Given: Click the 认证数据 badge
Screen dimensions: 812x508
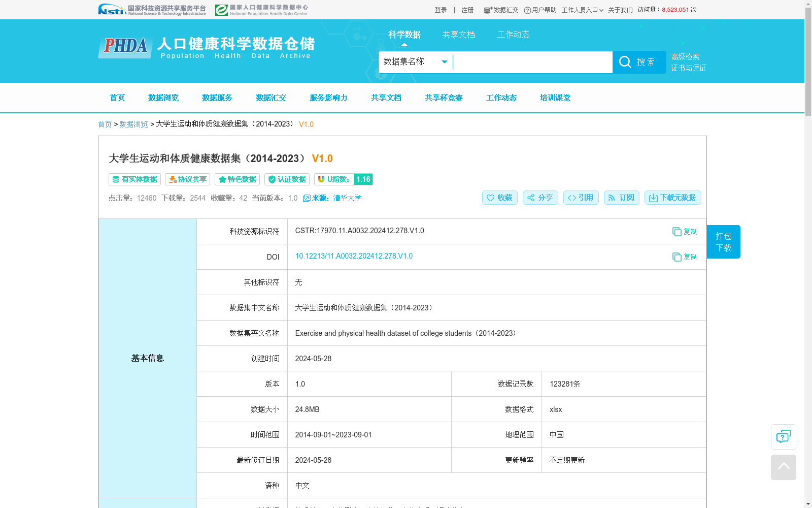Looking at the screenshot, I should [x=287, y=179].
